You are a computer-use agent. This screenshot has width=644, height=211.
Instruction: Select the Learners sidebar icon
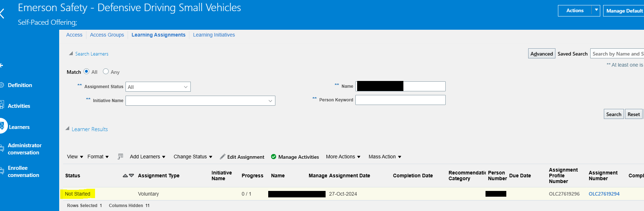(2, 126)
